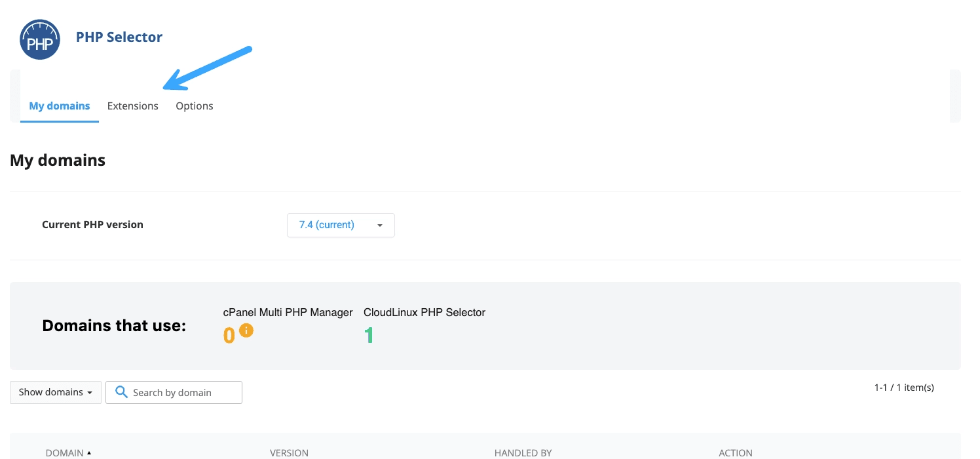Click the ACTION column header
This screenshot has width=980, height=459.
click(x=735, y=452)
